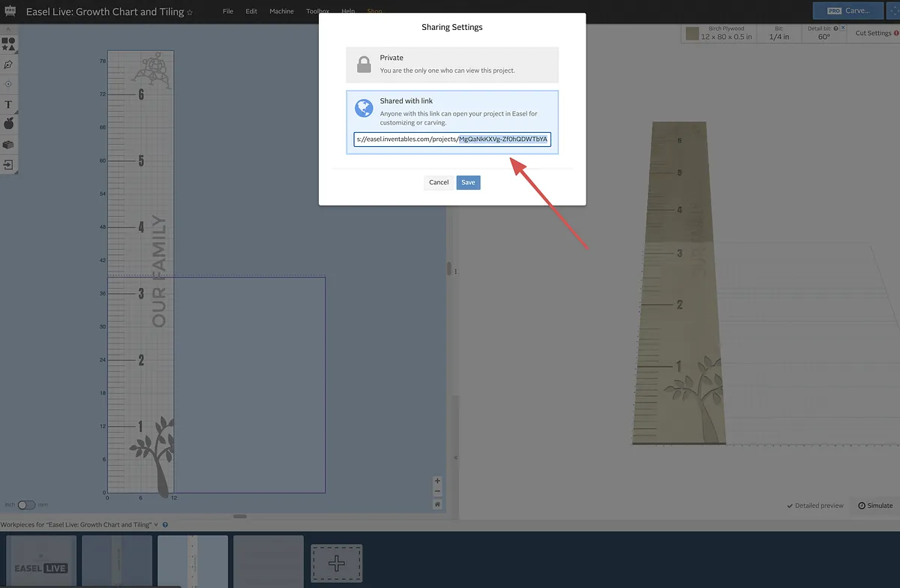
Task: Open the Shapes tool
Action: click(x=8, y=43)
